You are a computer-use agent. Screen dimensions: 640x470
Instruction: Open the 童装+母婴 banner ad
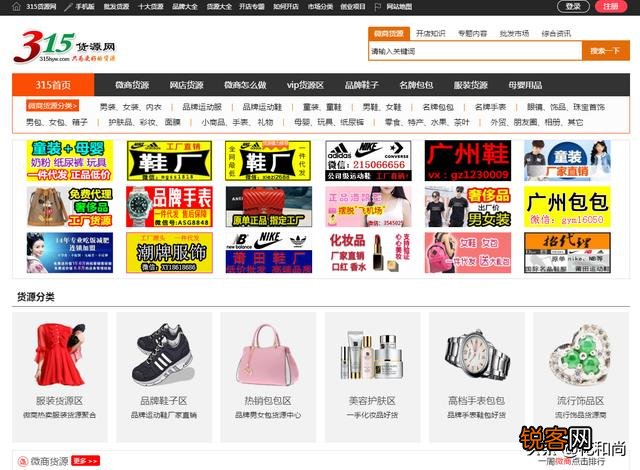point(70,160)
